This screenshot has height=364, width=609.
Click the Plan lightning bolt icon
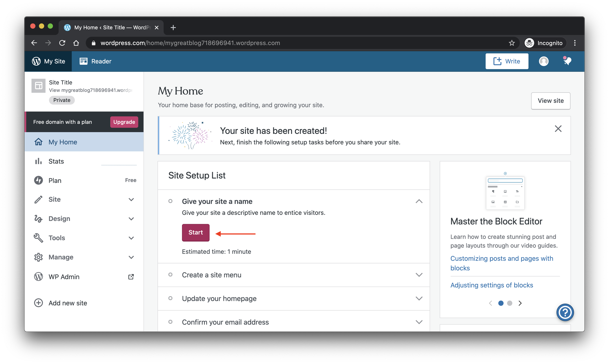click(x=38, y=180)
